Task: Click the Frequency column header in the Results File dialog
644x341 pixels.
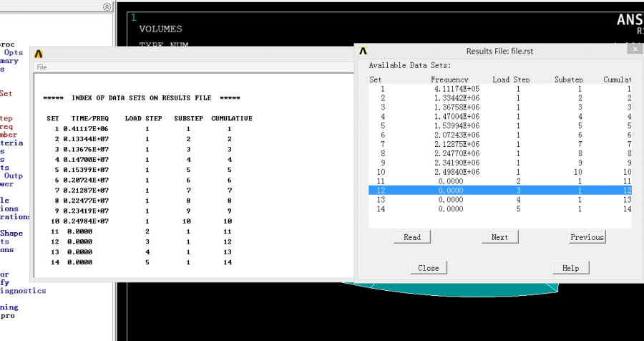Action: pos(449,80)
